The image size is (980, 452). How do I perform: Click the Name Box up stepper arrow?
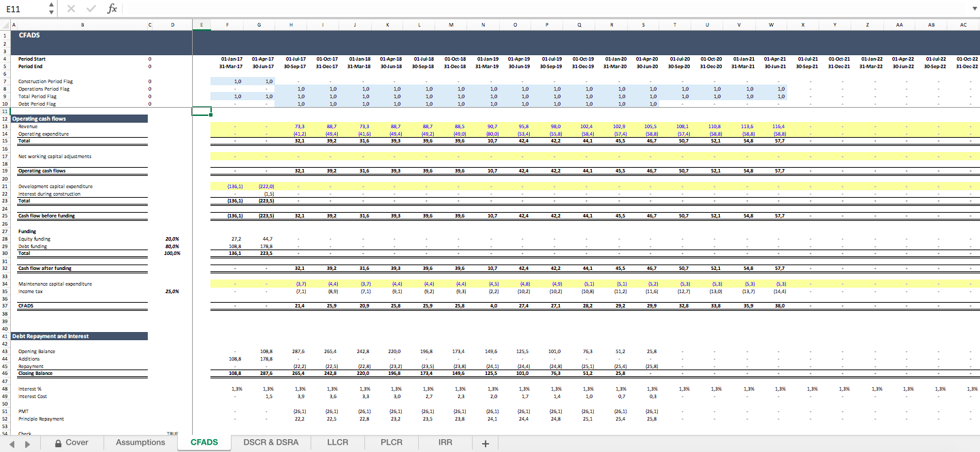pos(51,5)
